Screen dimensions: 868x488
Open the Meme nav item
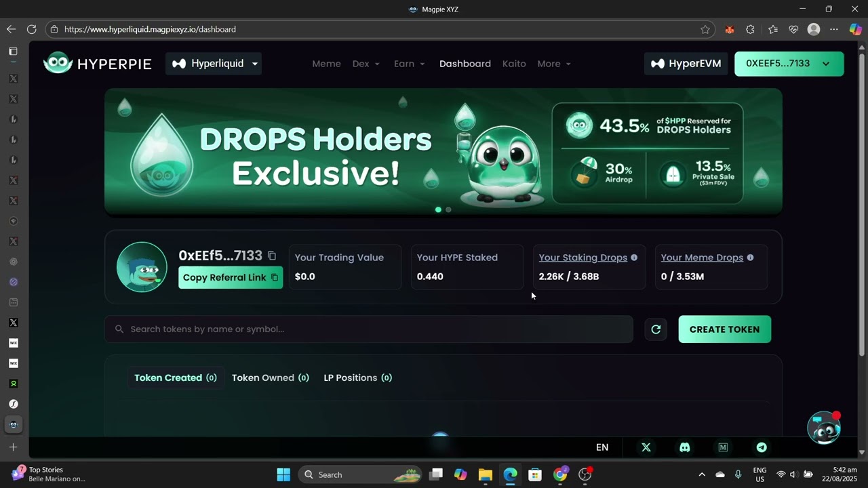[x=326, y=64]
